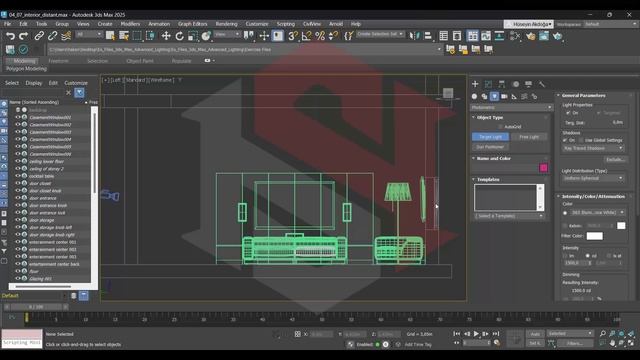Toggle Light Properties On checkbox
Image resolution: width=640 pixels, height=360 pixels.
point(568,113)
